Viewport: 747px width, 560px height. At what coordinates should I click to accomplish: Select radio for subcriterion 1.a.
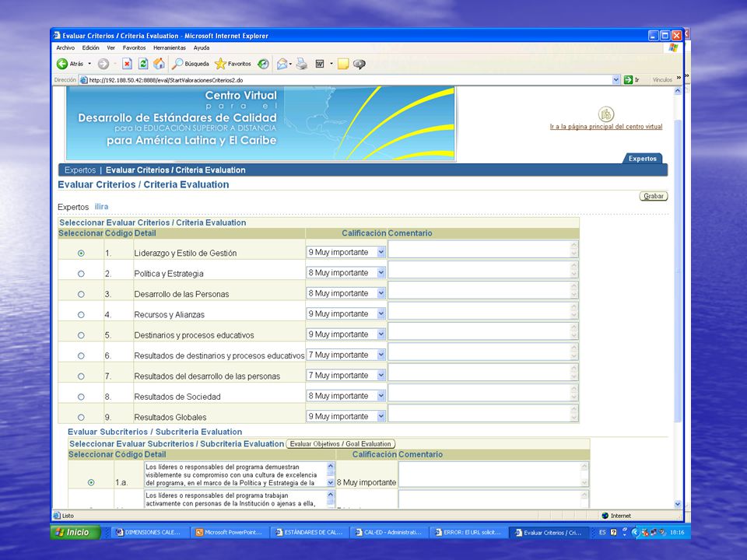tap(91, 482)
